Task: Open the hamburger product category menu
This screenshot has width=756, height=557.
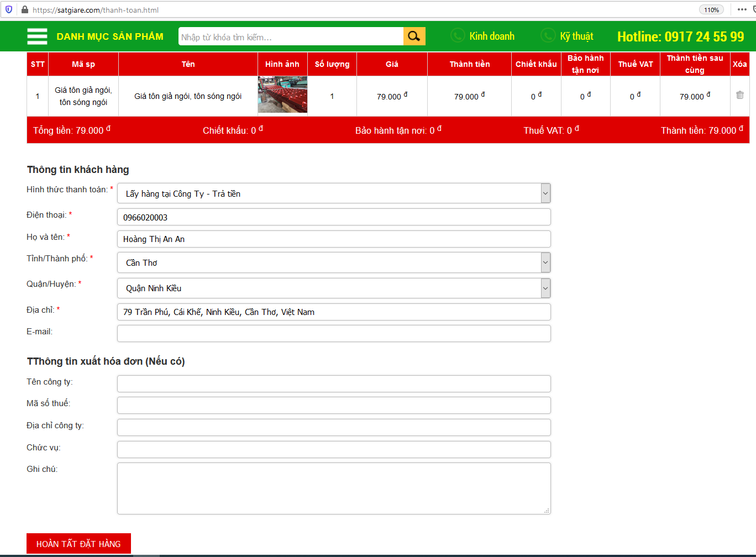Action: pos(37,36)
